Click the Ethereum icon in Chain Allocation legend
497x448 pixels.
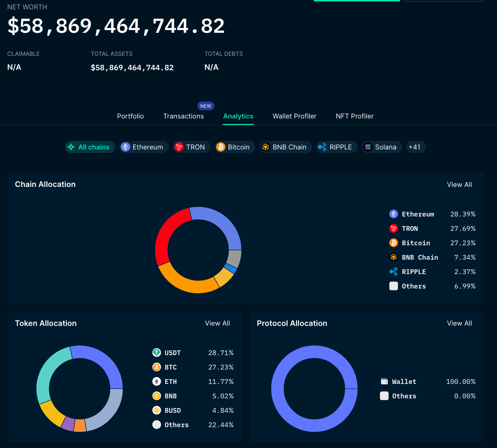tap(394, 214)
